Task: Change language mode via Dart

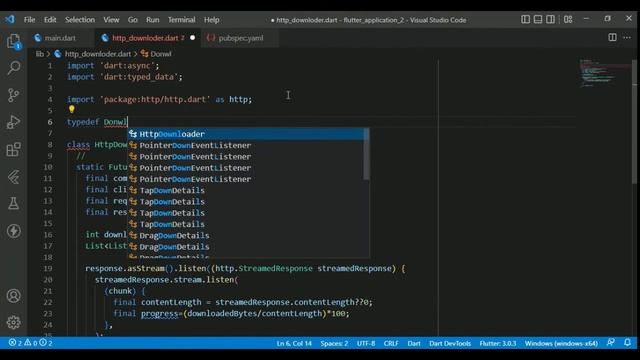Action: click(x=414, y=343)
